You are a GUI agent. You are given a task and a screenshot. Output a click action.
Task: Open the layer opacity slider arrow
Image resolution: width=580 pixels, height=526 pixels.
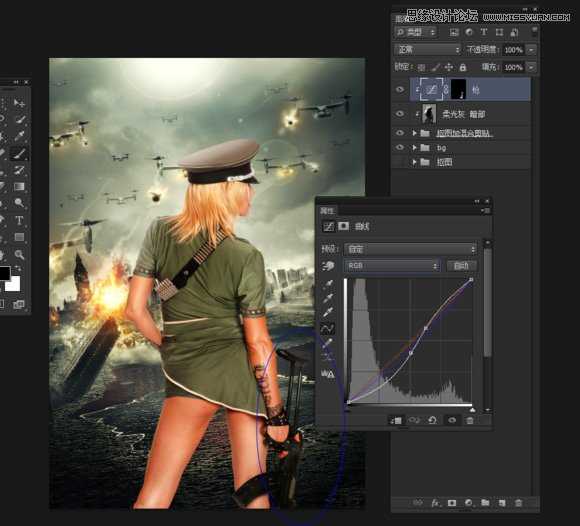pyautogui.click(x=531, y=50)
